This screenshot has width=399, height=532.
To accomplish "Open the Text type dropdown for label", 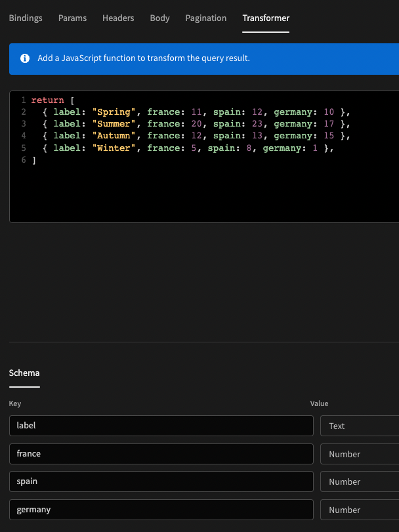I will tap(360, 426).
